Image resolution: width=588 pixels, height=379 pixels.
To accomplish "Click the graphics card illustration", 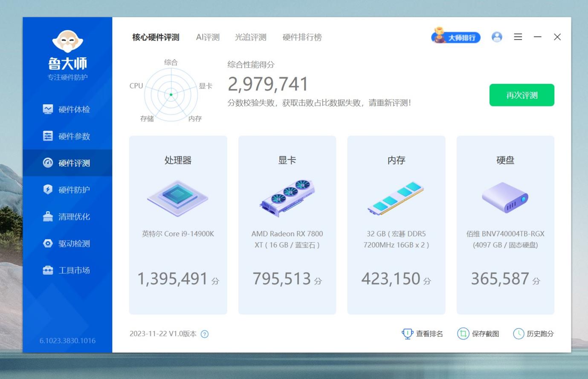I will tap(287, 198).
